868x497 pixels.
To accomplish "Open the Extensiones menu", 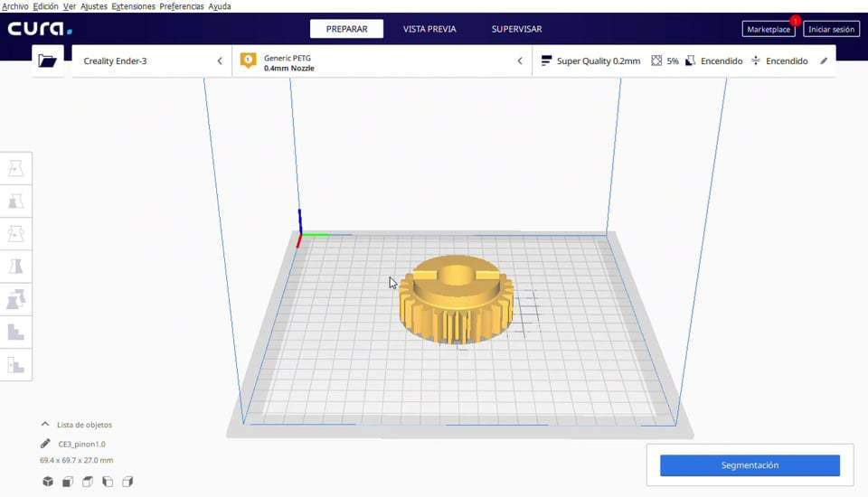I will point(133,6).
